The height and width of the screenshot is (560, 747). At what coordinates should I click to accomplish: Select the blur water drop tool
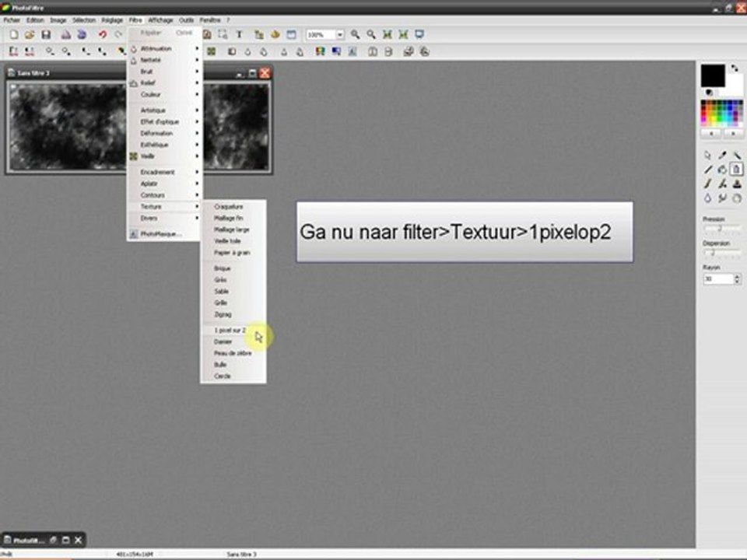(707, 198)
